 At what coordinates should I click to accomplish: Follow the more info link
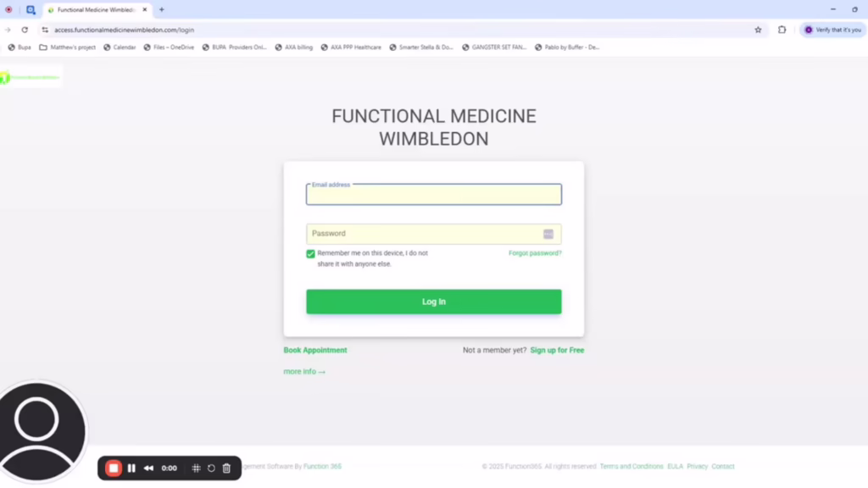[x=304, y=371]
